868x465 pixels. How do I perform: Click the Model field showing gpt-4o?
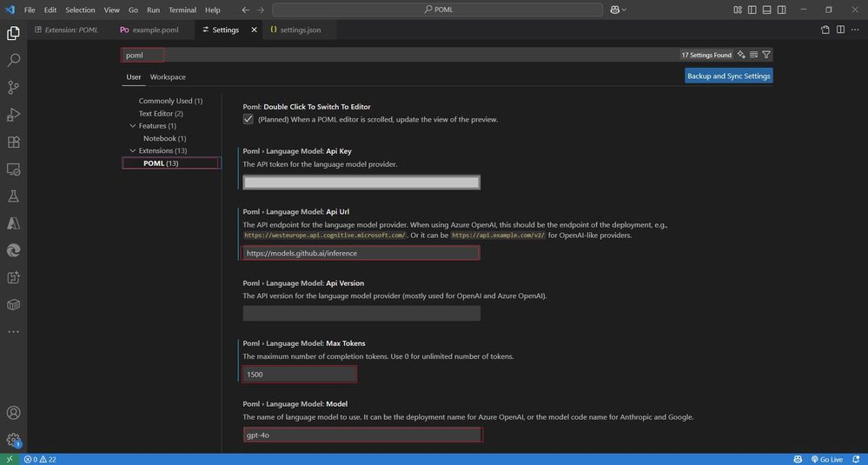(x=361, y=435)
